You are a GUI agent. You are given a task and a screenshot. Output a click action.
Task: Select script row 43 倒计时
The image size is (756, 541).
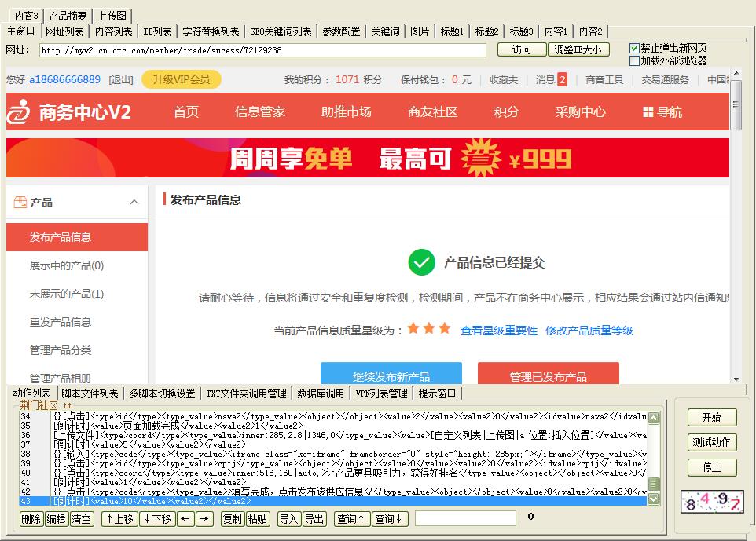pyautogui.click(x=332, y=501)
